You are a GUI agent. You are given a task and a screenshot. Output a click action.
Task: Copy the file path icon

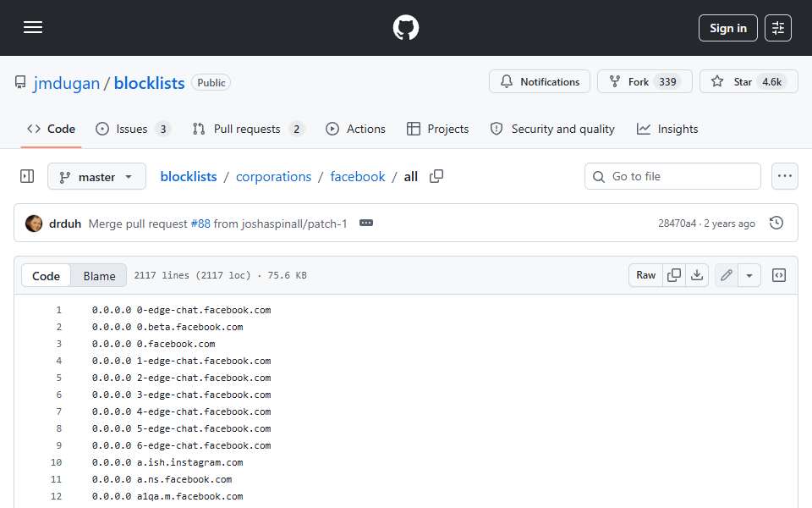[x=436, y=176]
